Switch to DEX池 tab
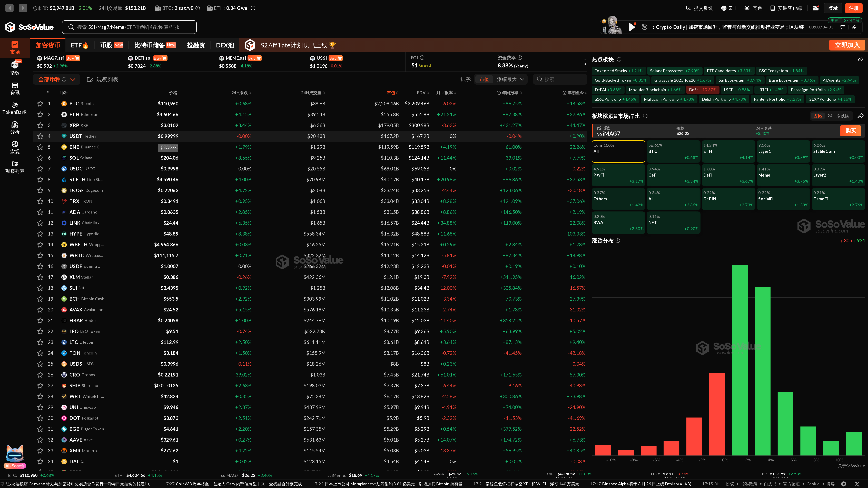Viewport: 868px width, 488px height. click(x=225, y=45)
